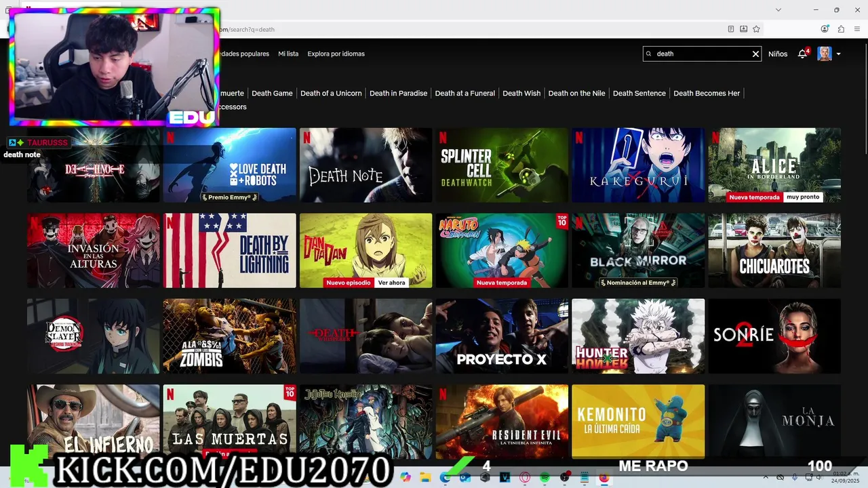Open Spotify from the taskbar

click(545, 477)
